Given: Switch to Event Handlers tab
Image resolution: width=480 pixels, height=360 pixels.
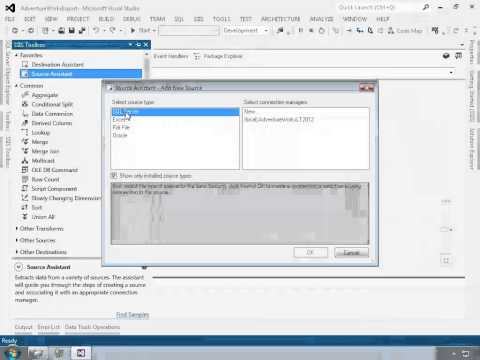Looking at the screenshot, I should click(x=171, y=56).
